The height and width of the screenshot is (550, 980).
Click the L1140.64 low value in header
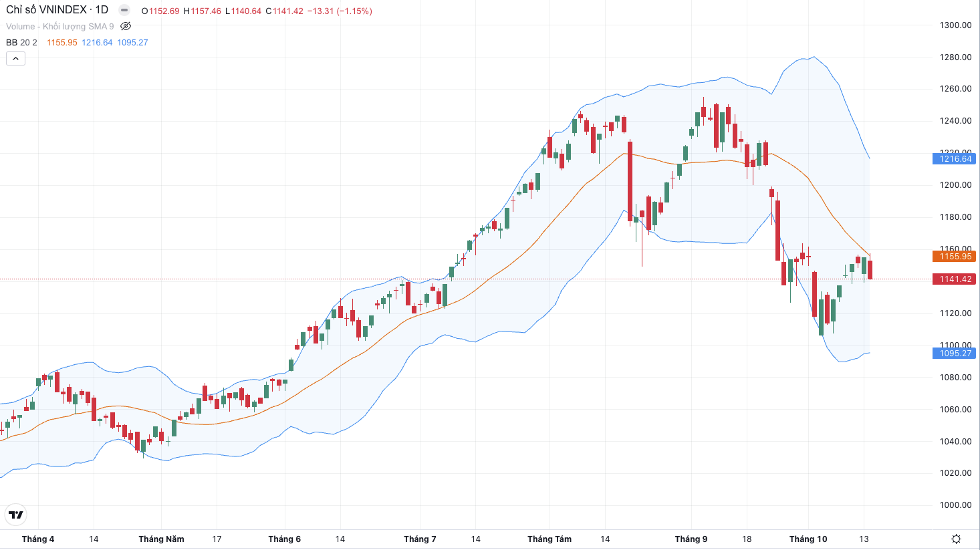(x=243, y=11)
